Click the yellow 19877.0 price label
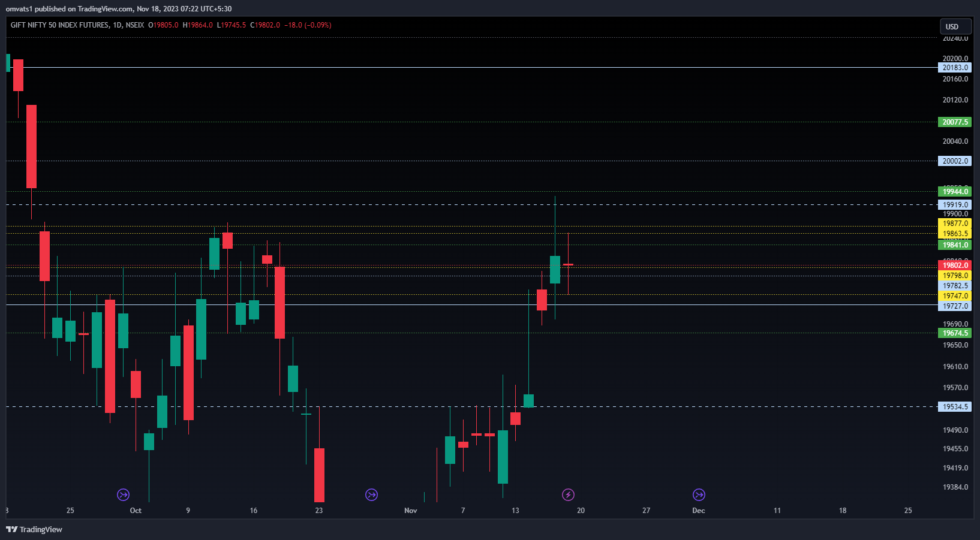Screen dimensions: 980x540 click(x=955, y=224)
